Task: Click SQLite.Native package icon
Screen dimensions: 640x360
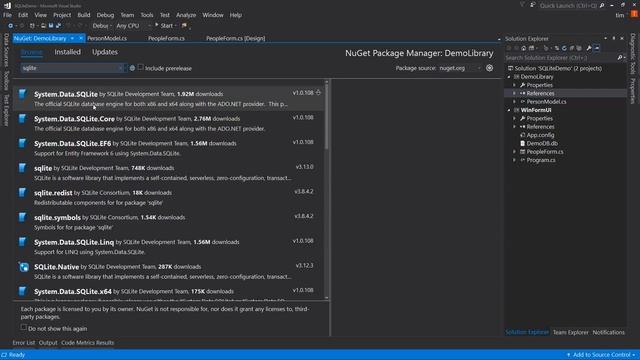Action: point(24,267)
